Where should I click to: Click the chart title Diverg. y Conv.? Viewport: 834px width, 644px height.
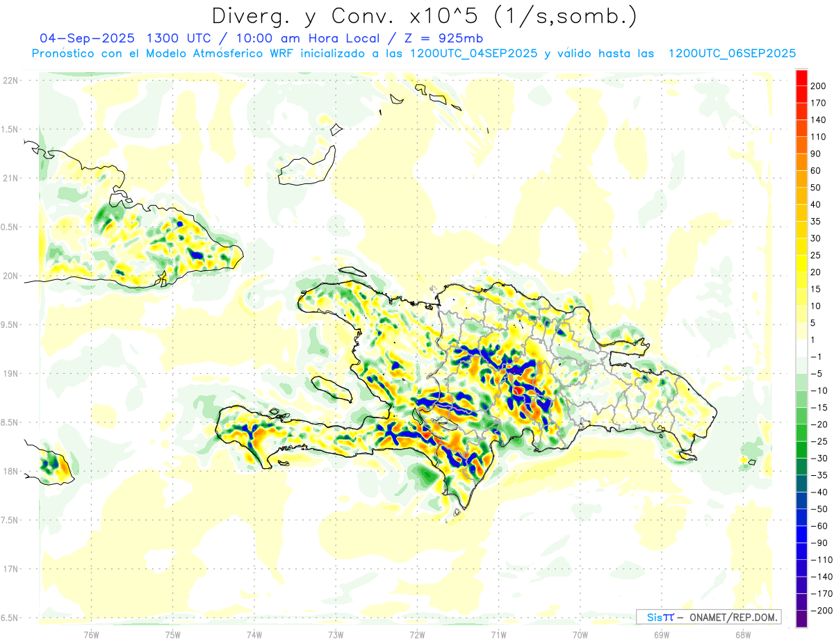[424, 15]
